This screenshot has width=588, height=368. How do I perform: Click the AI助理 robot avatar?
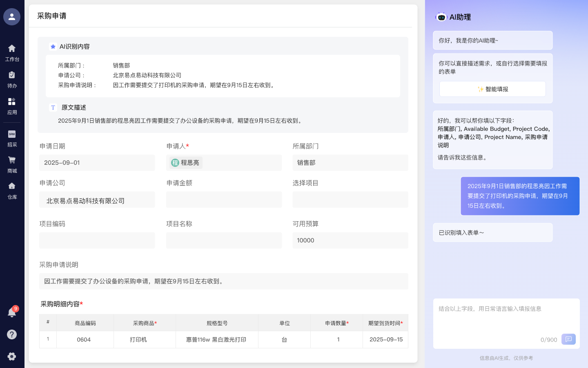(442, 17)
